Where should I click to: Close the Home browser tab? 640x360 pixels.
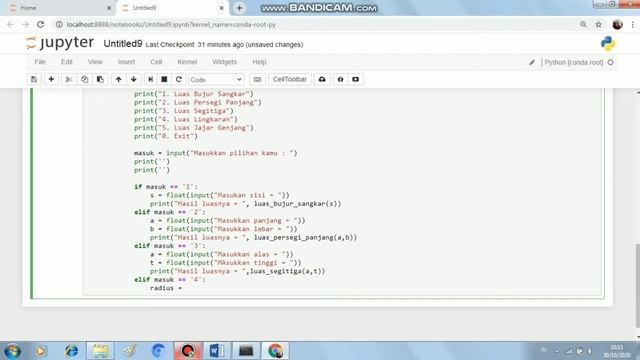click(109, 8)
